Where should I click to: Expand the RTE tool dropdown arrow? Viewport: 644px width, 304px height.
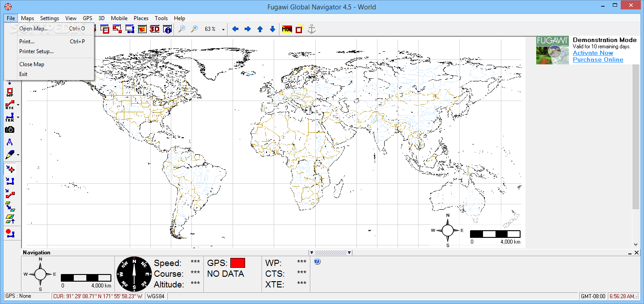click(x=18, y=105)
